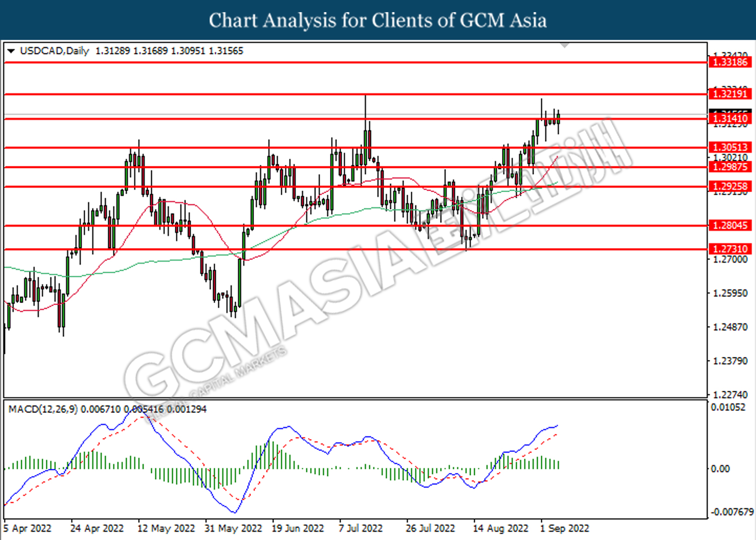Open the USDCAD chart dropdown triangle
This screenshot has height=540, width=756.
click(x=11, y=51)
